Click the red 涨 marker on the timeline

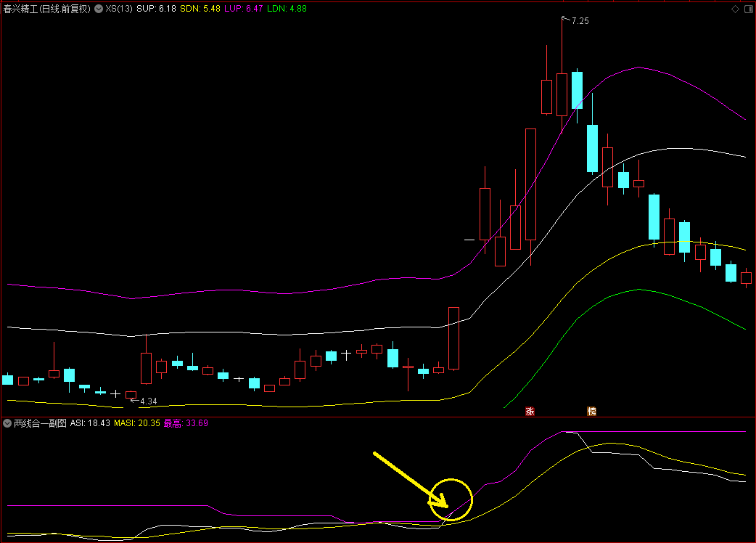[x=530, y=412]
